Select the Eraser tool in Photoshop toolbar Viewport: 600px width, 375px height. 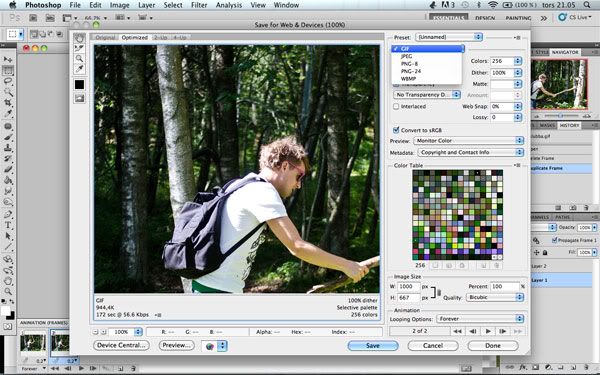click(x=8, y=169)
